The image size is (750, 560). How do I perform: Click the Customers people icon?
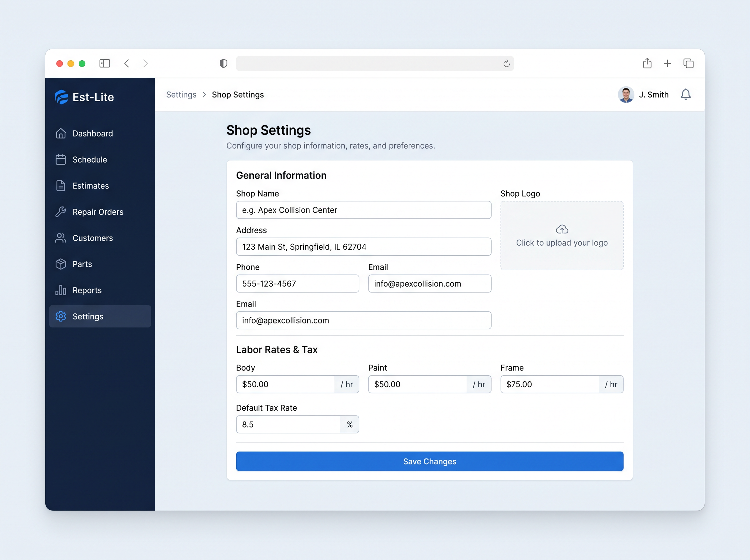click(61, 238)
